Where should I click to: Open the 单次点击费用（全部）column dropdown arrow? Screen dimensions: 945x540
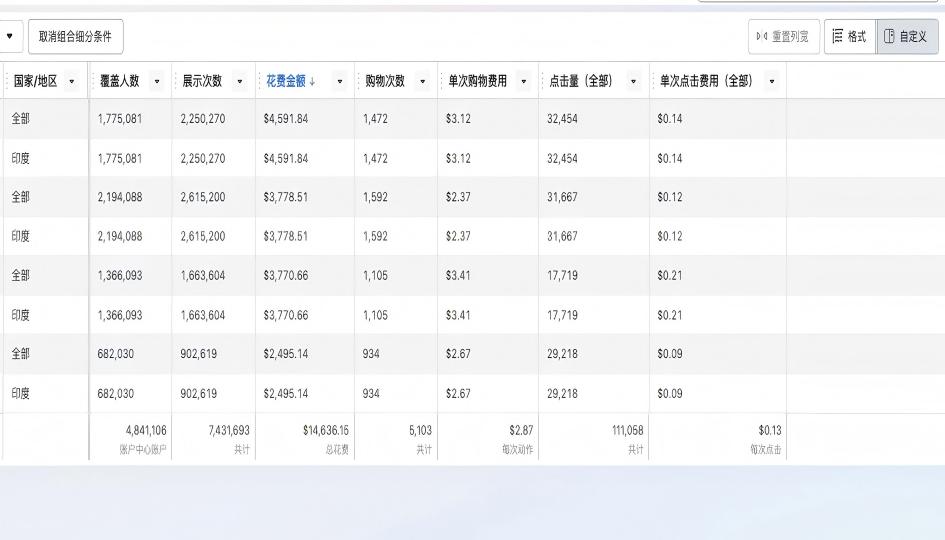771,81
